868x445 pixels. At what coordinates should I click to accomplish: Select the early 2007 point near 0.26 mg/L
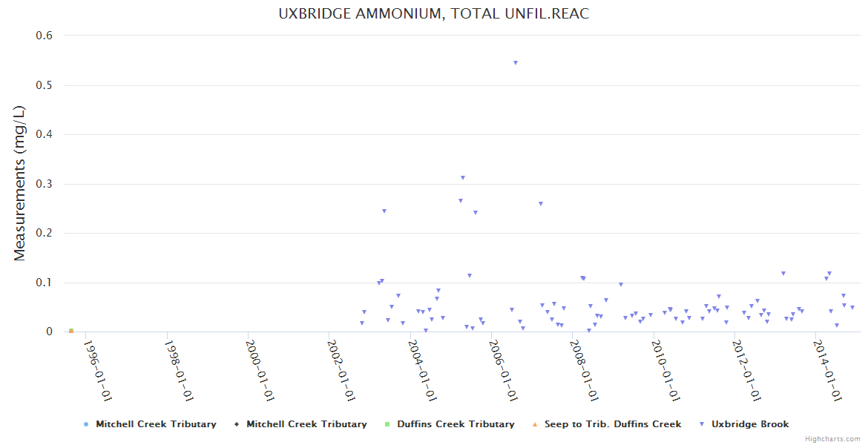tap(541, 204)
